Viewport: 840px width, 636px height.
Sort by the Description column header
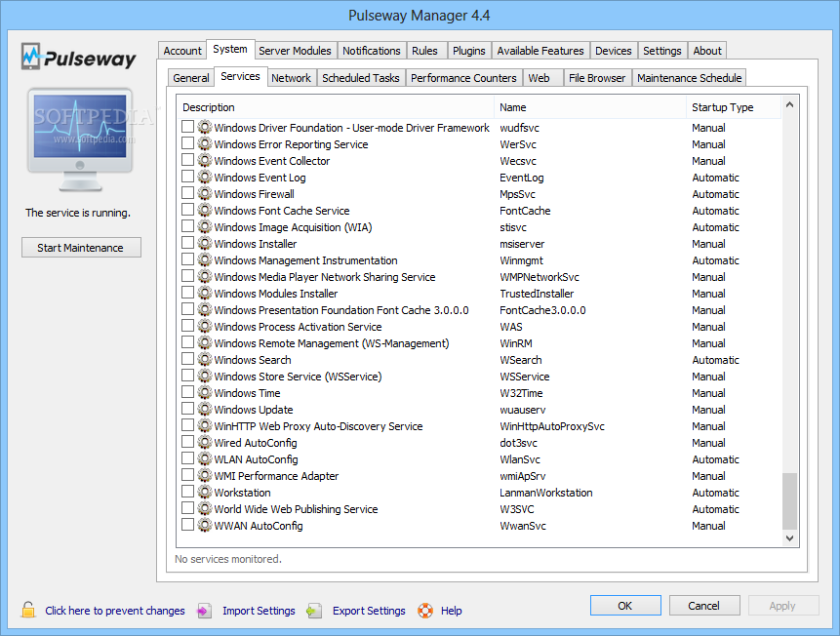pyautogui.click(x=336, y=107)
